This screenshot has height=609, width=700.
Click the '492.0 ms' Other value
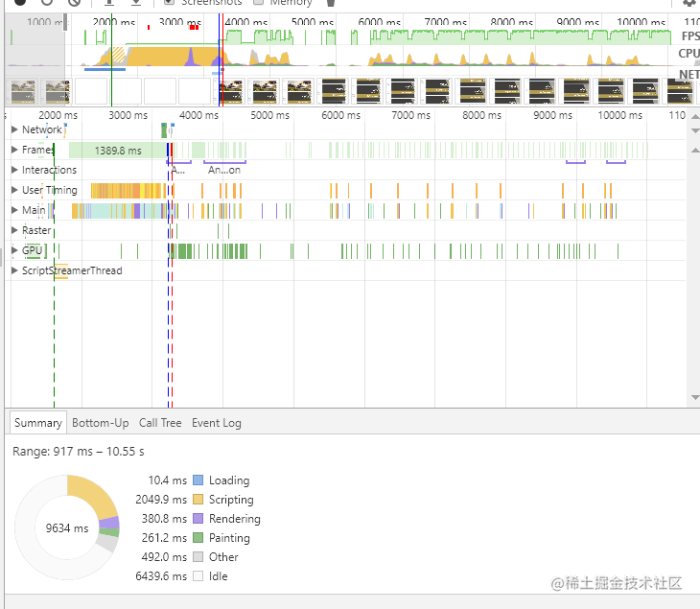pos(164,557)
